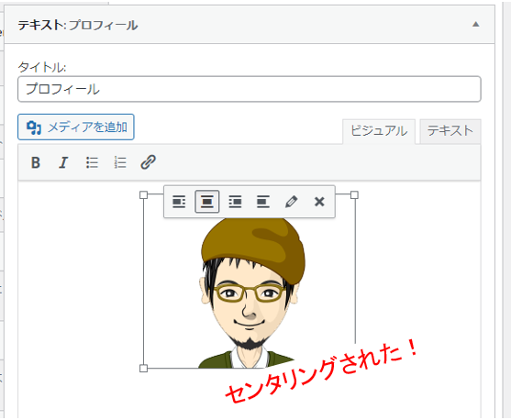Click the top-left image resize handle
Image resolution: width=511 pixels, height=420 pixels.
pyautogui.click(x=143, y=194)
